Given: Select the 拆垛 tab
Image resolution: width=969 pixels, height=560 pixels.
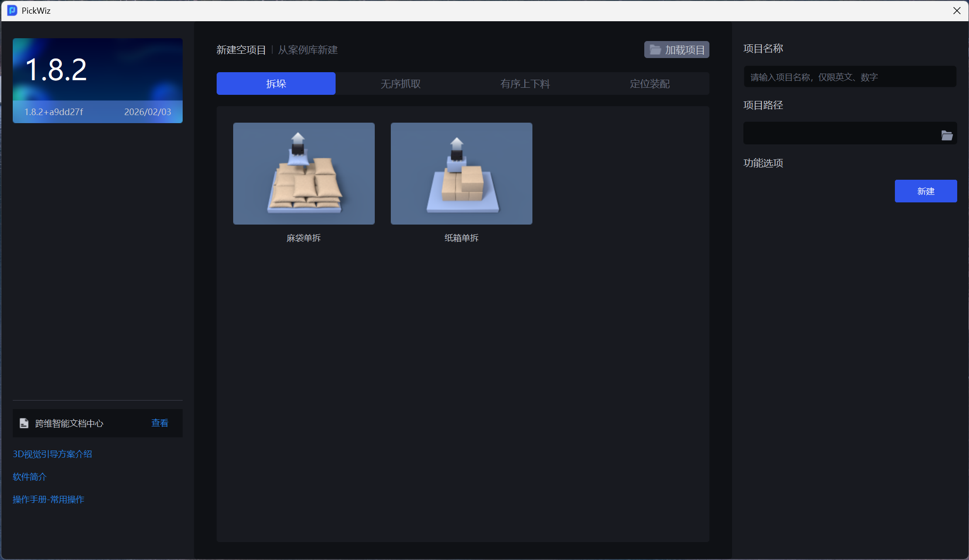Looking at the screenshot, I should point(276,84).
